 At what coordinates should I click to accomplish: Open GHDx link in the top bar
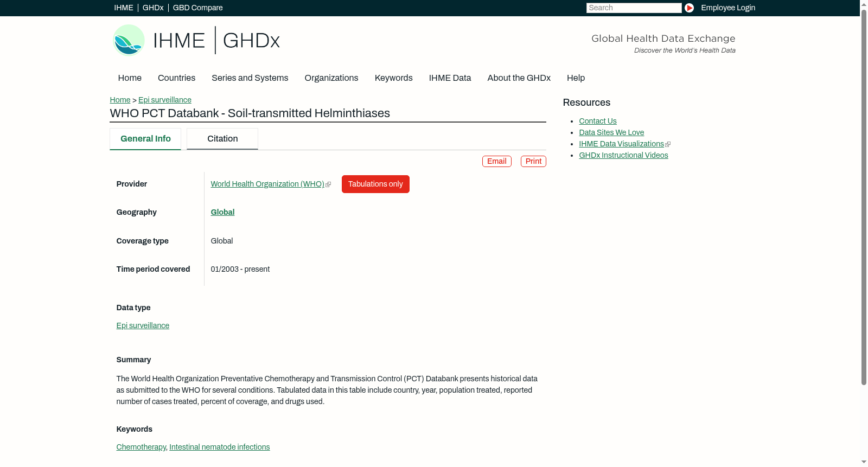[153, 8]
